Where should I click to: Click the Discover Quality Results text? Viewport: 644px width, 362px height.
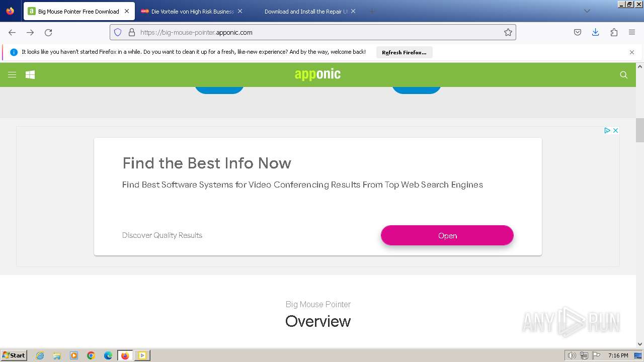pos(162,235)
